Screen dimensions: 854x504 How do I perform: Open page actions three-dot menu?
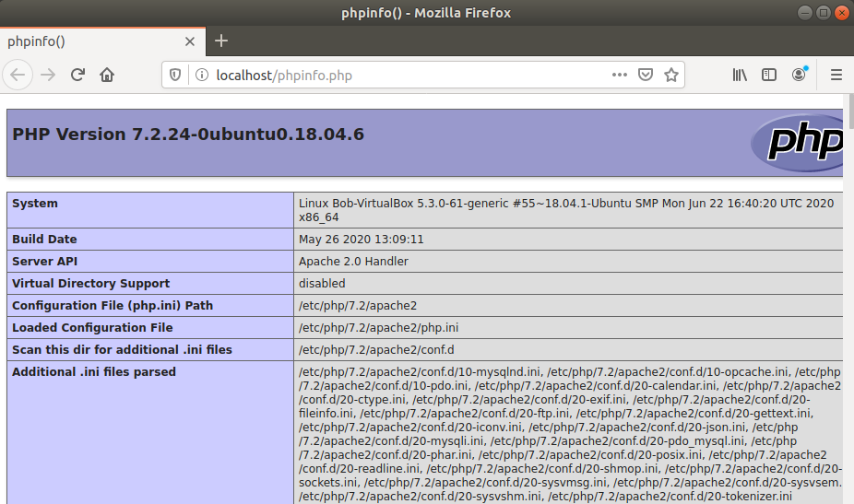pyautogui.click(x=619, y=75)
